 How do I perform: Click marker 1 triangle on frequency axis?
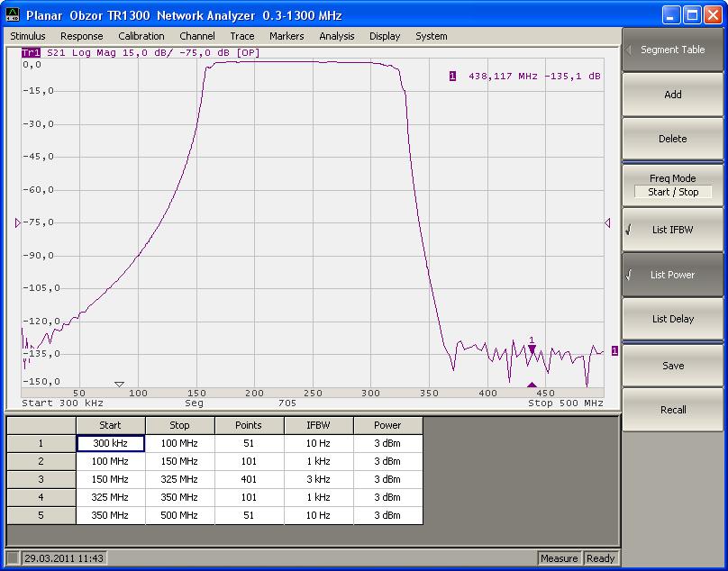tap(532, 385)
